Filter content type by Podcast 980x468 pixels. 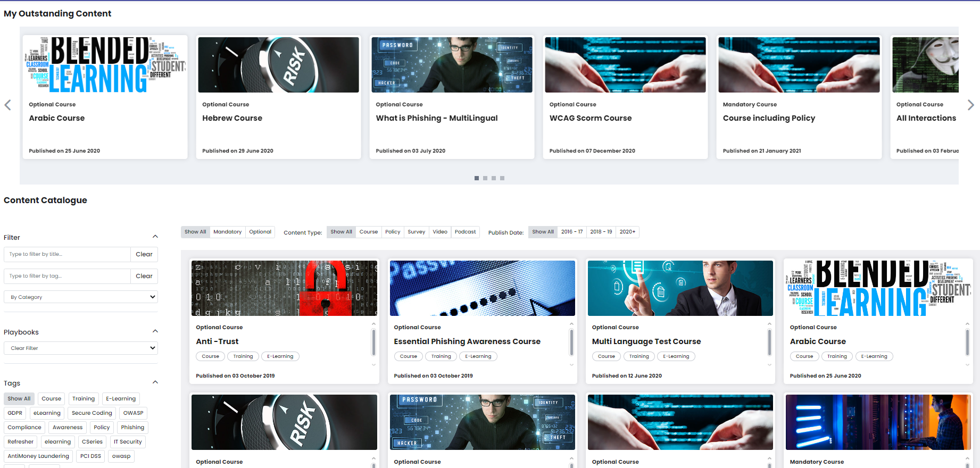click(x=466, y=232)
